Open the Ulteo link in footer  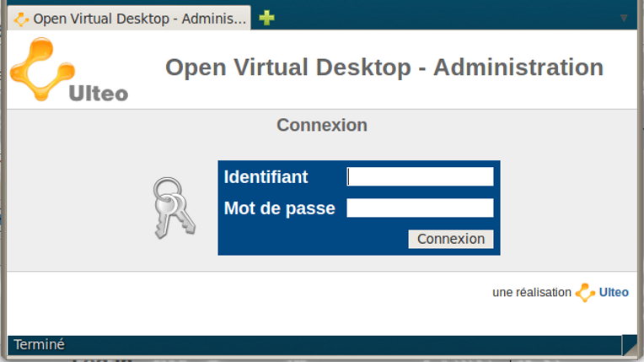(x=614, y=292)
